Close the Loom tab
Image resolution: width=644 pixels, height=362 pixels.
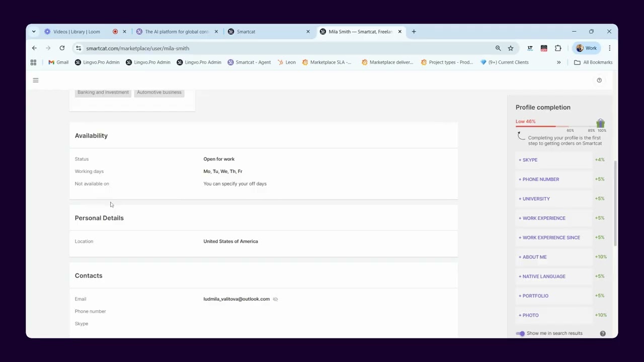pos(124,32)
